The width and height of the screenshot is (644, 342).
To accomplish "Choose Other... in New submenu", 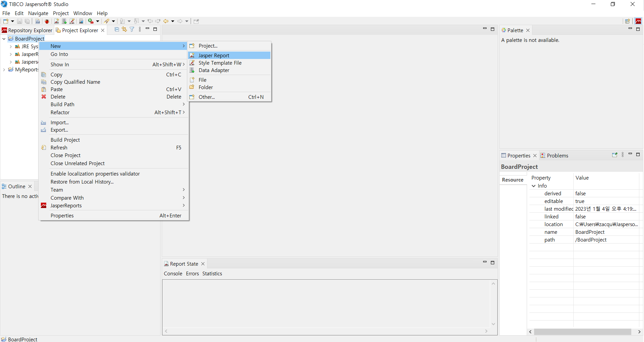I will click(230, 97).
